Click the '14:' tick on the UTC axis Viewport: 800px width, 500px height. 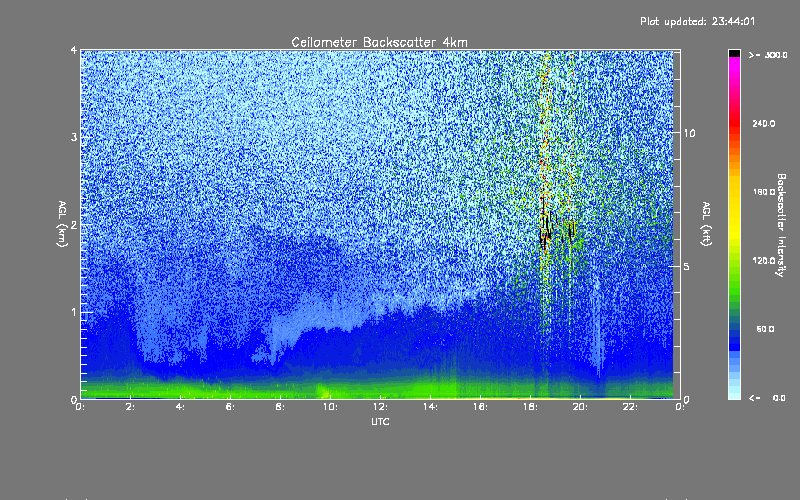click(430, 407)
